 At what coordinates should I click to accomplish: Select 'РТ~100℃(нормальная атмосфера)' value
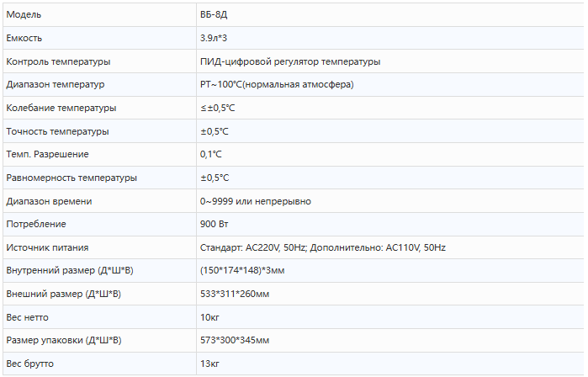[277, 84]
